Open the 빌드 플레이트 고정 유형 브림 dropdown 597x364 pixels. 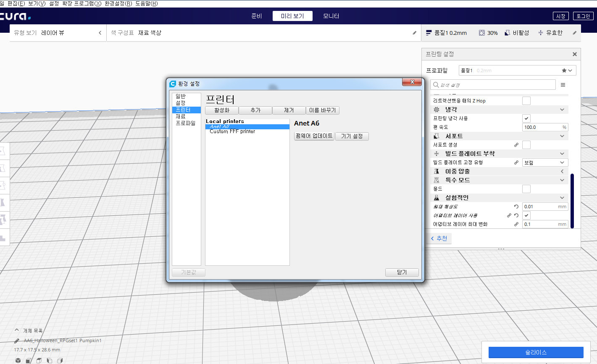pyautogui.click(x=545, y=162)
